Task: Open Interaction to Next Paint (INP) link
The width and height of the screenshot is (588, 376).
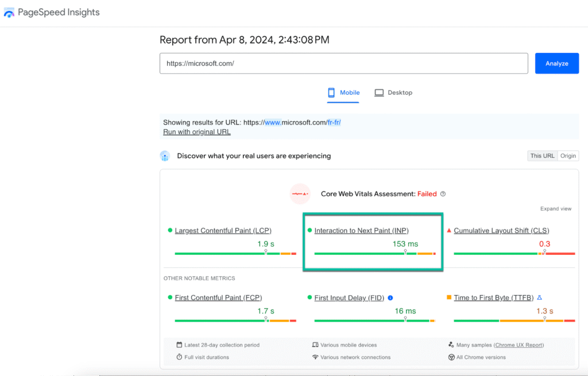Action: pos(362,231)
